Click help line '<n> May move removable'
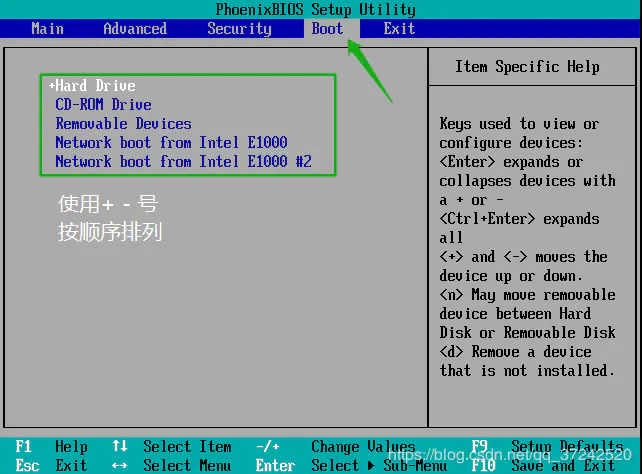This screenshot has height=474, width=642. (x=527, y=295)
